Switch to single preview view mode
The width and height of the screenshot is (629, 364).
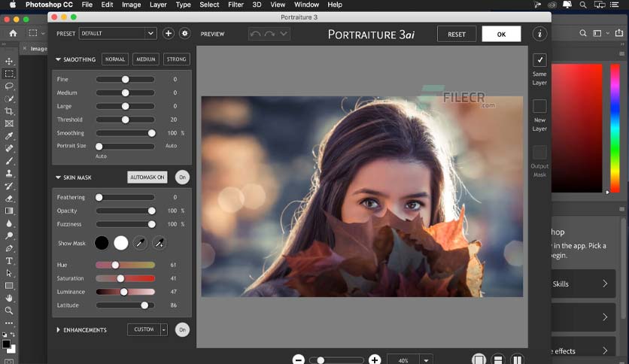[479, 359]
